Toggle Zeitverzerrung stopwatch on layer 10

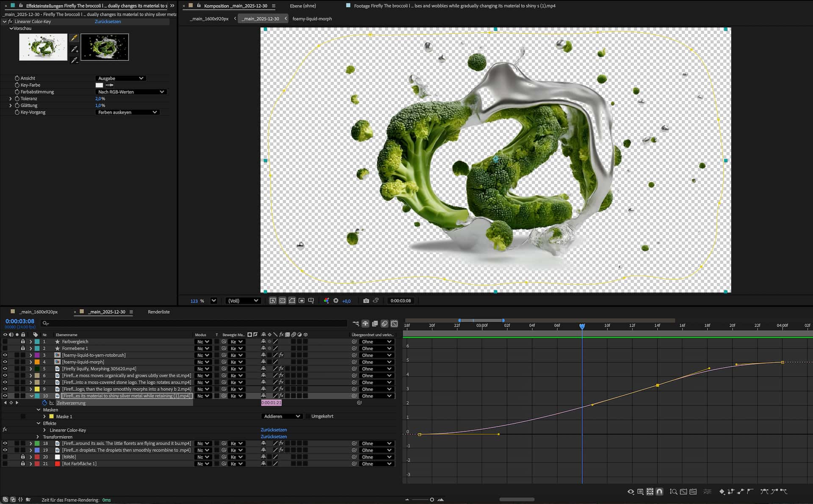pyautogui.click(x=44, y=403)
